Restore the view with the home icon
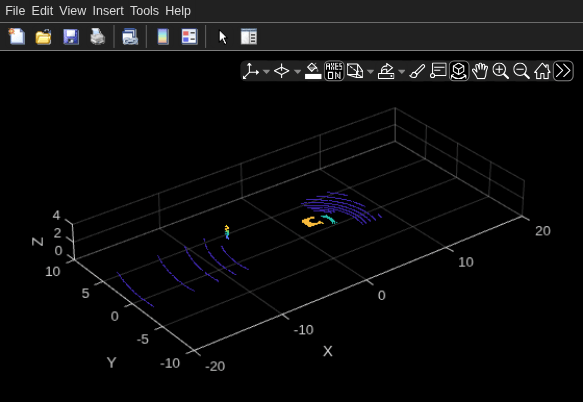583x402 pixels. pos(542,71)
